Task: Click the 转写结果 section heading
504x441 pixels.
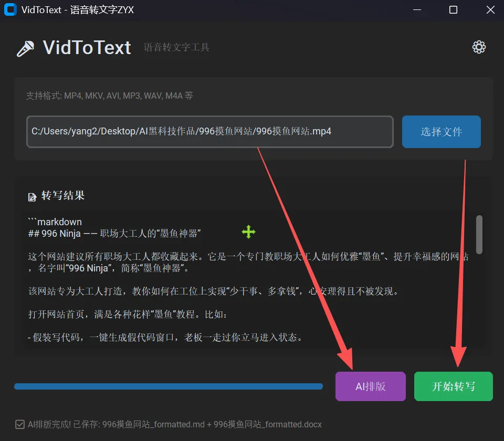Action: click(63, 195)
